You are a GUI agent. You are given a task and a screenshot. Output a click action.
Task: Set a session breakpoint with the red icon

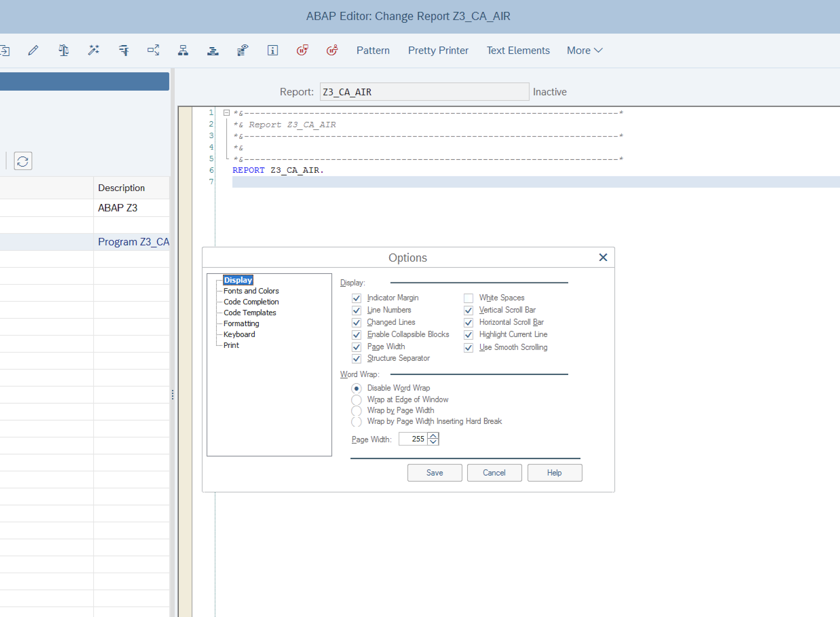(x=302, y=50)
